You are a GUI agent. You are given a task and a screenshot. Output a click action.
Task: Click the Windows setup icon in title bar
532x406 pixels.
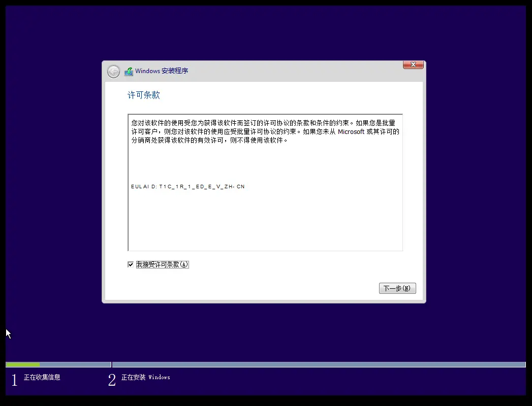point(129,71)
